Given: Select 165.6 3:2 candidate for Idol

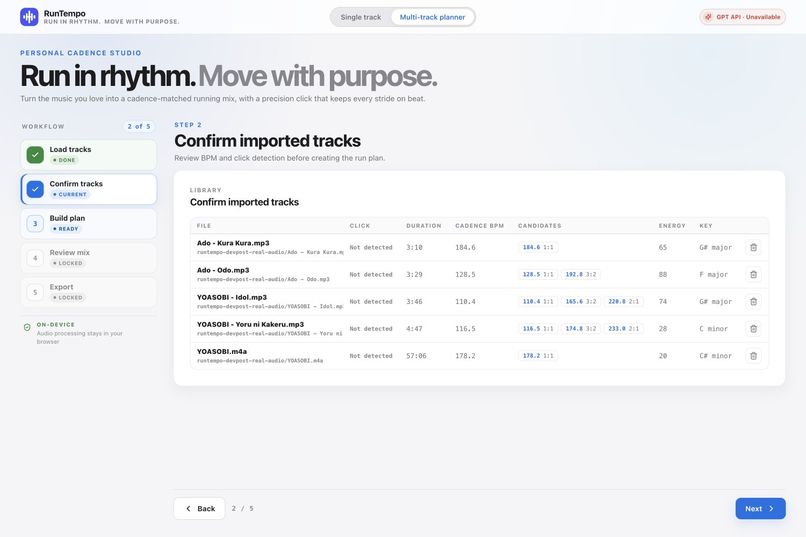Looking at the screenshot, I should click(x=581, y=302).
